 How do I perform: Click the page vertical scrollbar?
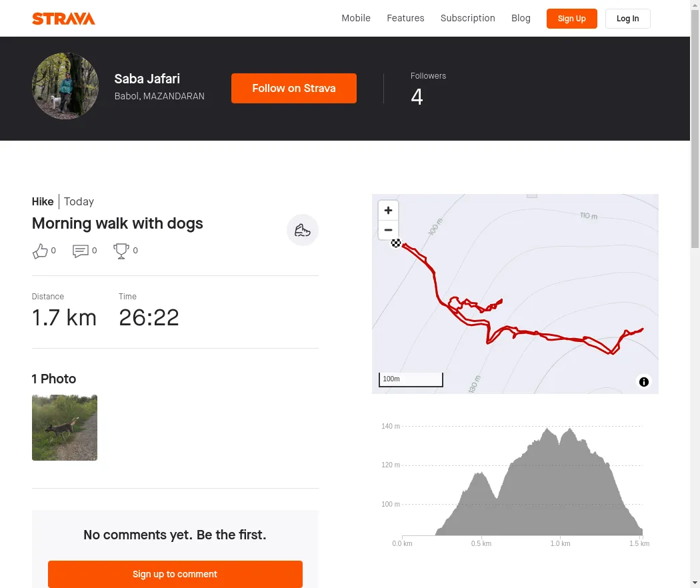[695, 293]
